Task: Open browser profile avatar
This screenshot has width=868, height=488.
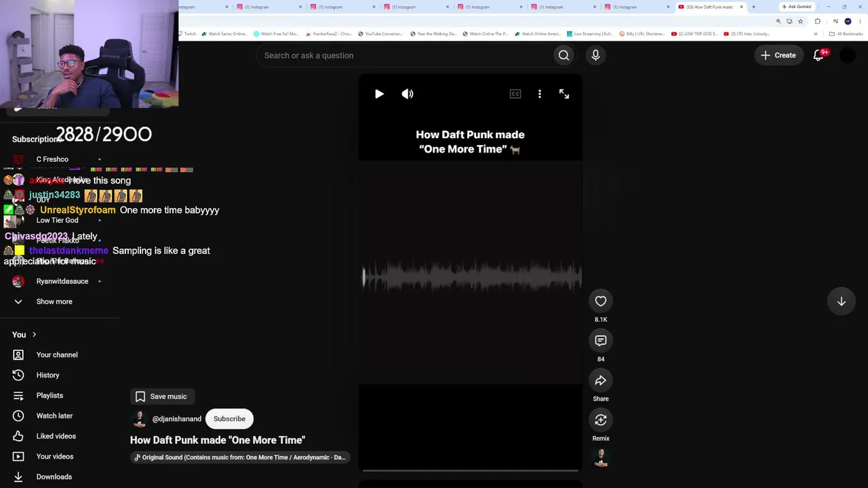Action: [848, 21]
